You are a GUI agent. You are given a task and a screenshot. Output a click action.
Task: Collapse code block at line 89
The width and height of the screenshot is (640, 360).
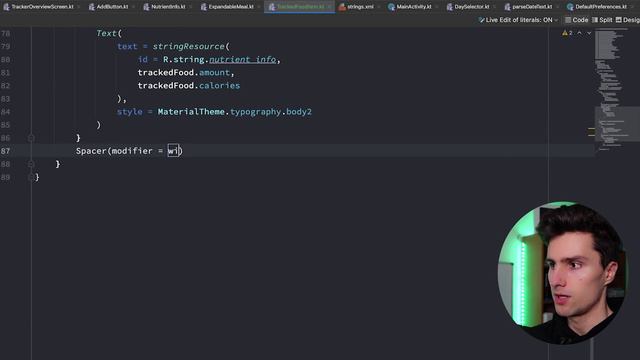click(31, 177)
